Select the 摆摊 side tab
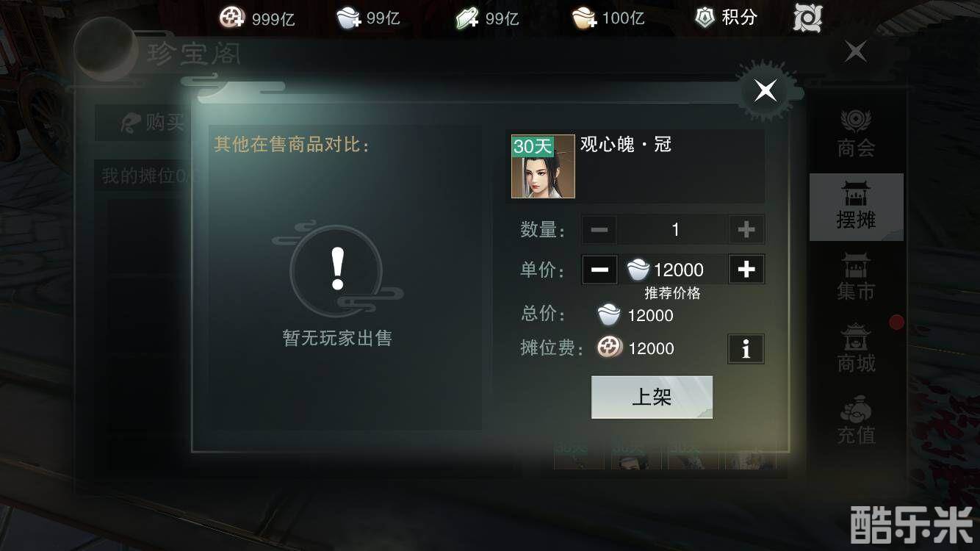This screenshot has height=551, width=980. 856,206
